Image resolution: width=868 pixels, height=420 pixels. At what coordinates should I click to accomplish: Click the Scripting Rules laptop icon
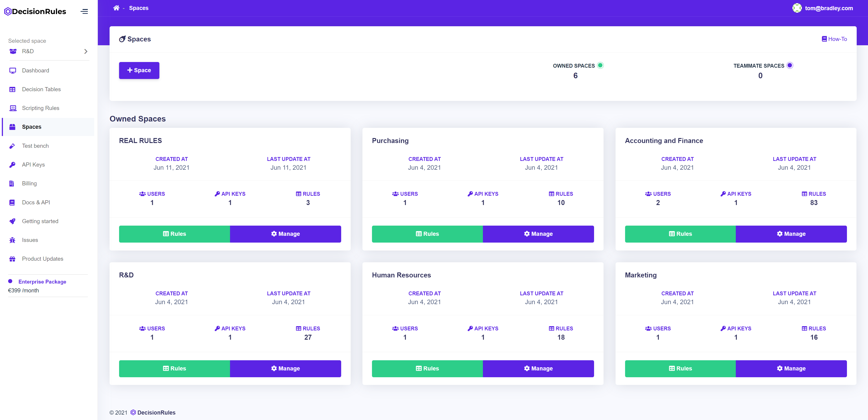tap(12, 108)
